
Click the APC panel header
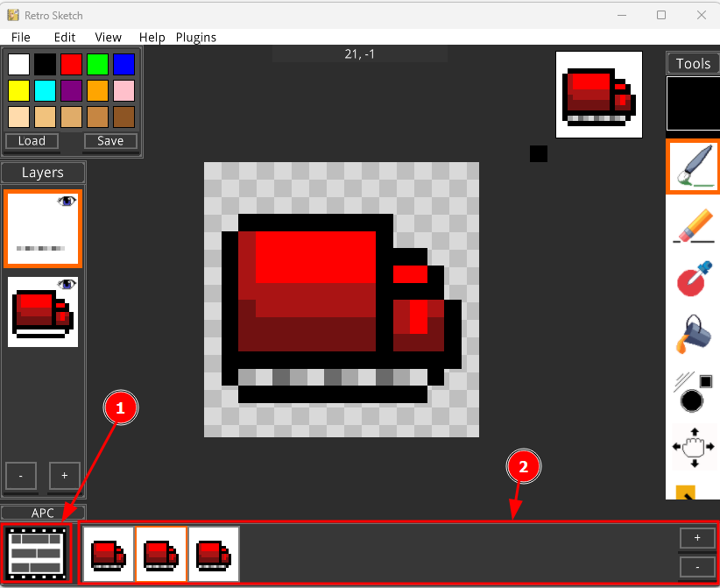coord(43,513)
